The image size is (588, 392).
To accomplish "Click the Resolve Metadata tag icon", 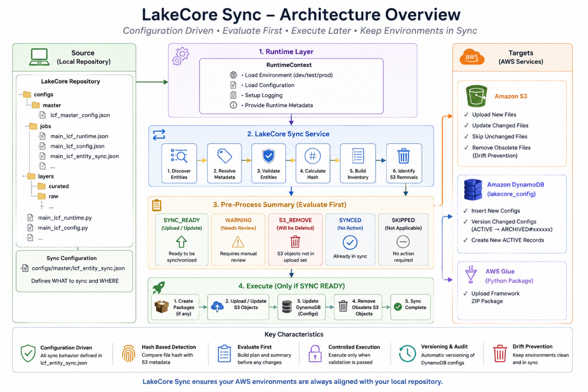I will [225, 156].
